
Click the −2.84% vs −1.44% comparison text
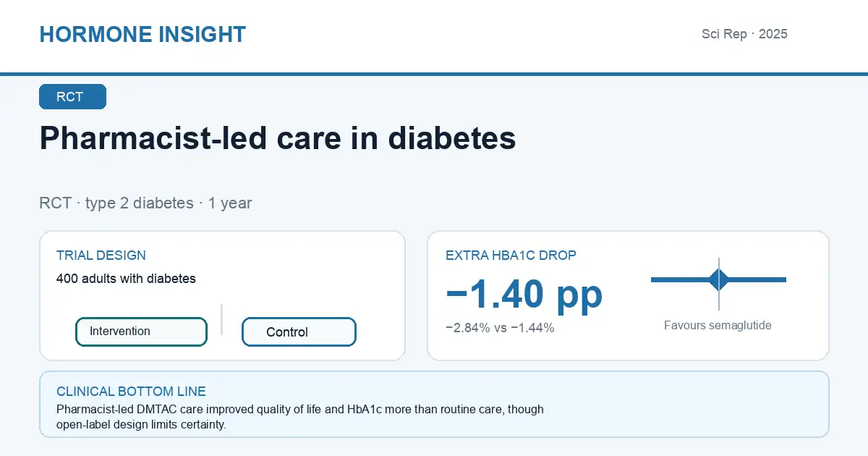point(500,328)
